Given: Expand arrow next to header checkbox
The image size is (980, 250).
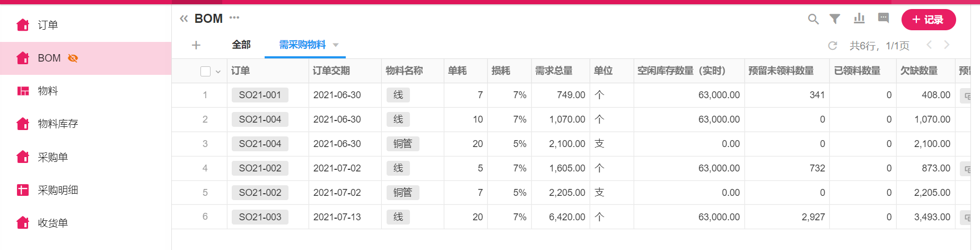Looking at the screenshot, I should pyautogui.click(x=218, y=72).
